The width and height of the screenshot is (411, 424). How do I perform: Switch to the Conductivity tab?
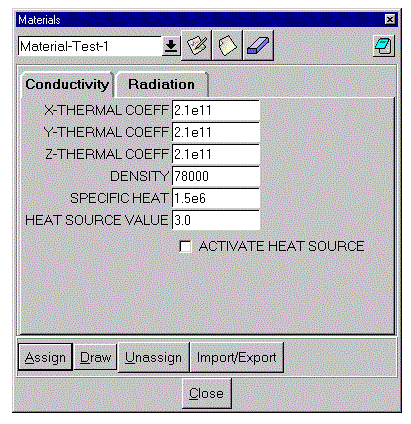(67, 84)
